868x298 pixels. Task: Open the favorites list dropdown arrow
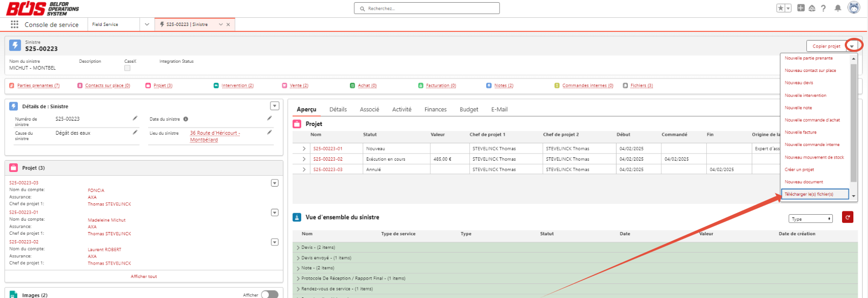[x=789, y=8]
